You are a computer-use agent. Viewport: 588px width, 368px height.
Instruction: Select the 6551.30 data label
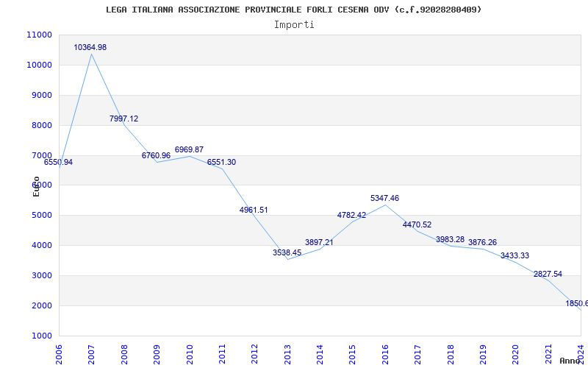tap(222, 162)
